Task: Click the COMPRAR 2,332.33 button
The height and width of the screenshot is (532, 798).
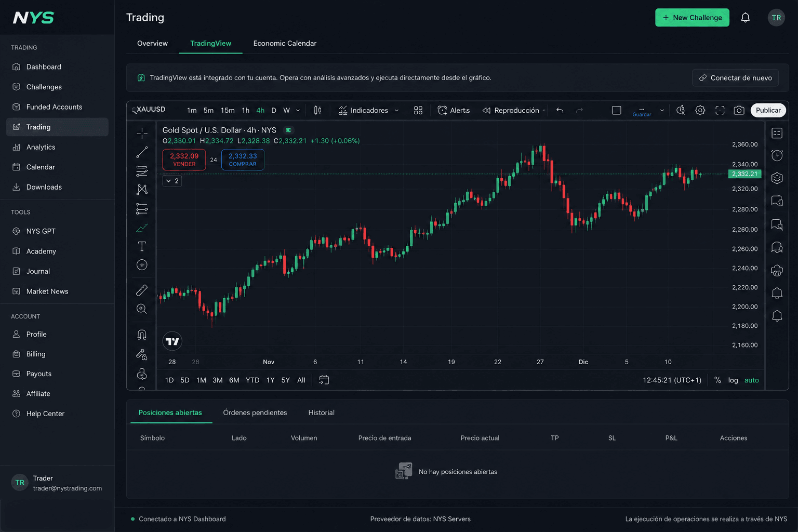Action: point(243,159)
